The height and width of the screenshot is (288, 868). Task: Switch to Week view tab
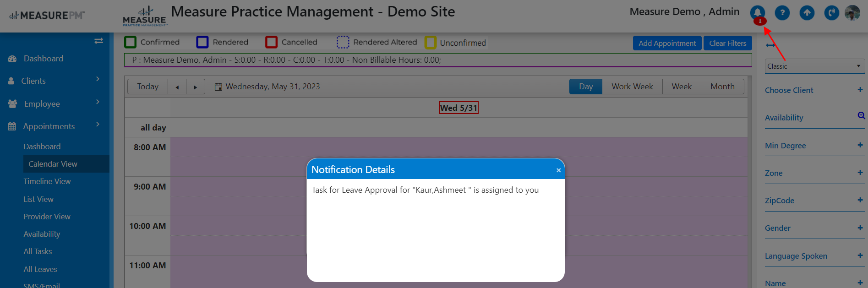[x=682, y=87]
